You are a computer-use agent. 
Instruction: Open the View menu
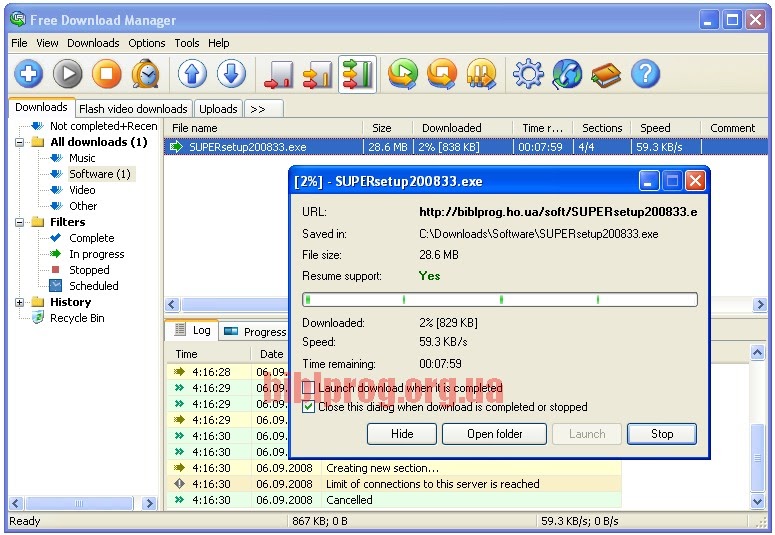click(47, 43)
